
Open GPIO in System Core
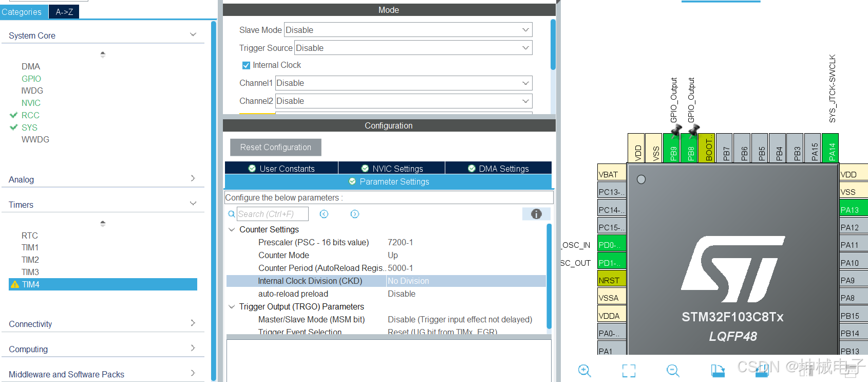click(31, 79)
